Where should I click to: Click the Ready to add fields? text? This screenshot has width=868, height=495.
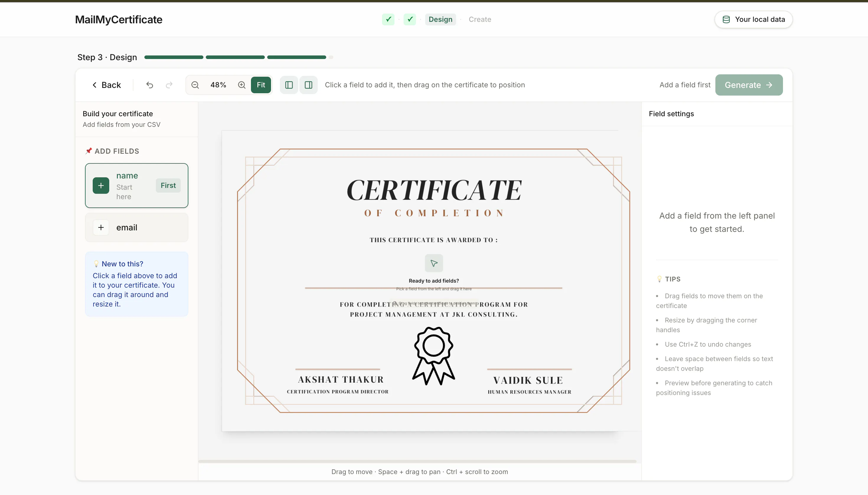[433, 281]
